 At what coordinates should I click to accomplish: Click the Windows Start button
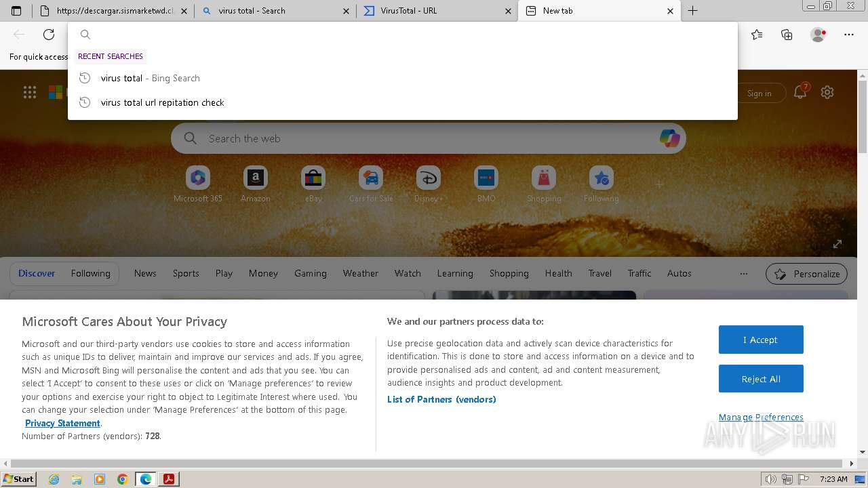coord(19,479)
